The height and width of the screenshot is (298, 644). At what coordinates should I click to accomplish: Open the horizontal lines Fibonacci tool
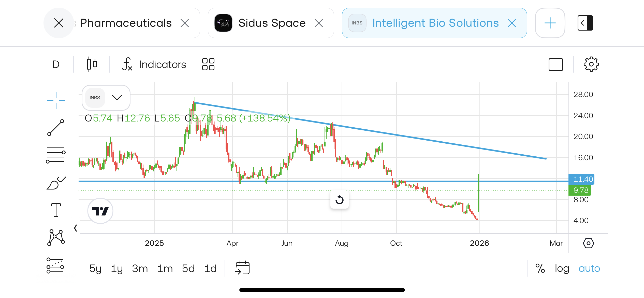point(56,155)
